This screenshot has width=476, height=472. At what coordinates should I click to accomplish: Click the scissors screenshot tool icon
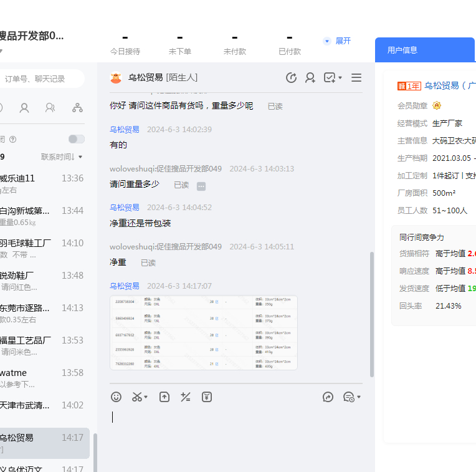(137, 397)
